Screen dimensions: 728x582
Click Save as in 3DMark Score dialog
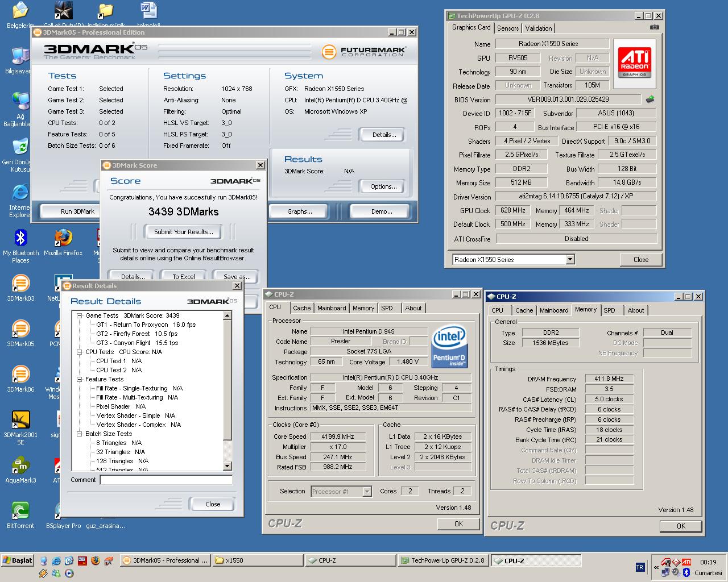click(237, 277)
